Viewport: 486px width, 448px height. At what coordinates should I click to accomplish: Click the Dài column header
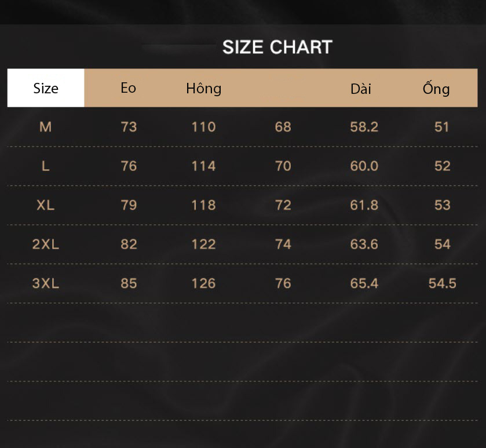tap(361, 89)
